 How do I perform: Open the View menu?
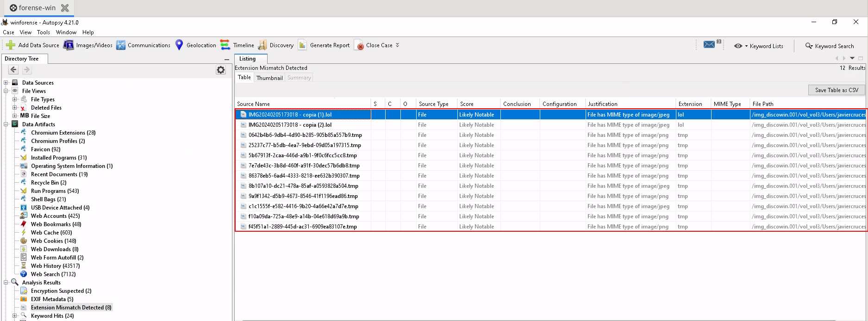pyautogui.click(x=25, y=32)
